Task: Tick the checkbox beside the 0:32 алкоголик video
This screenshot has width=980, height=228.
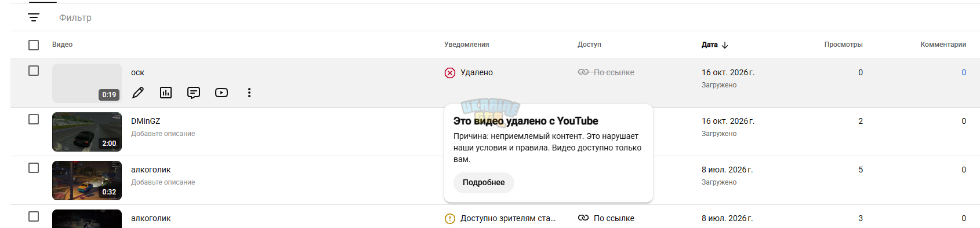Action: point(34,168)
